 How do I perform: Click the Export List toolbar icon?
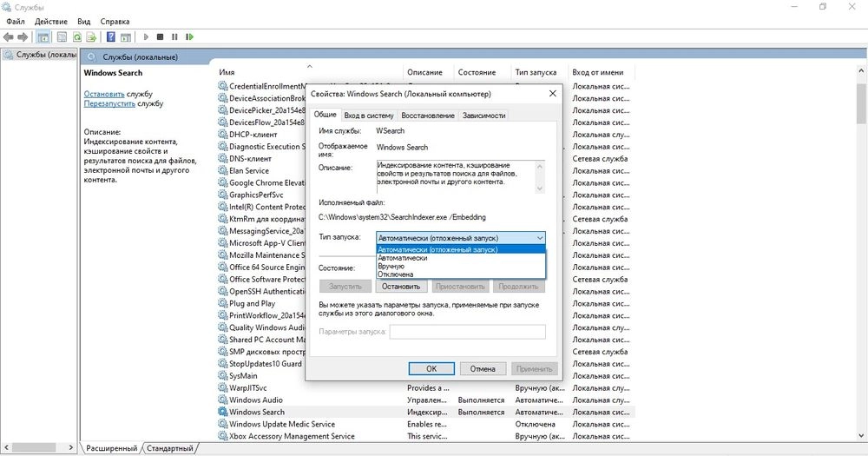click(91, 37)
